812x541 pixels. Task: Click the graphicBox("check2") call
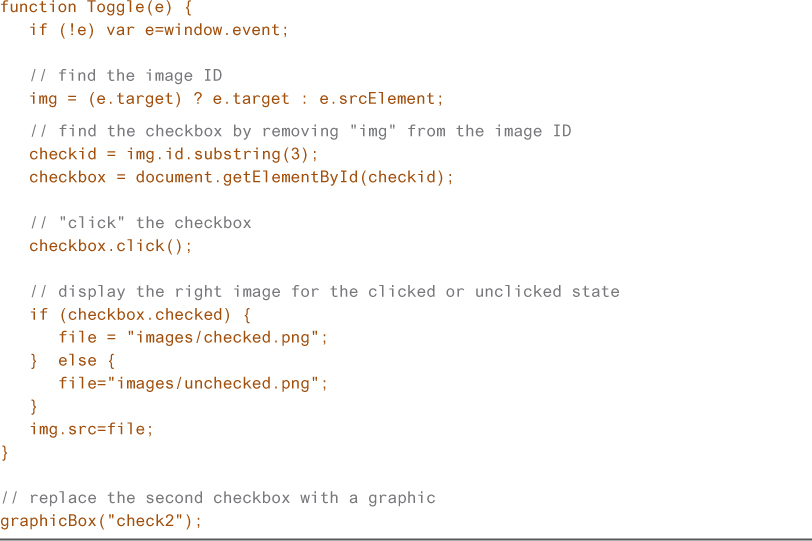(101, 521)
